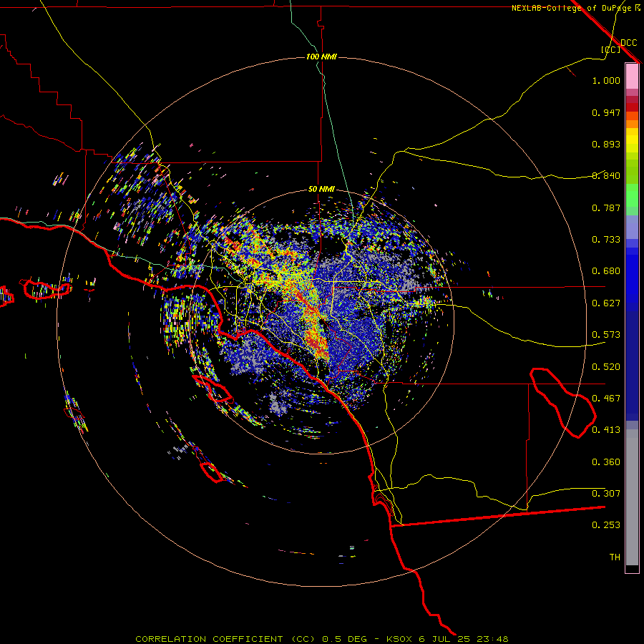The image size is (644, 644).
Task: Click the 0.733 value on the color scale
Action: click(606, 240)
